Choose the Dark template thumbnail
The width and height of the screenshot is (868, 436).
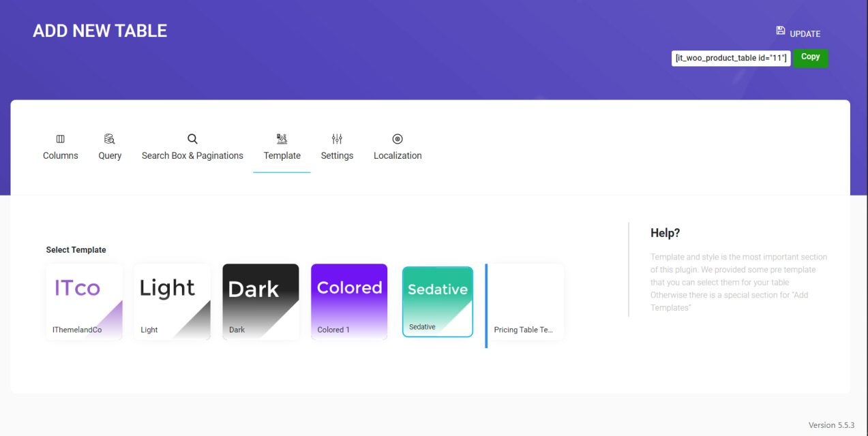click(x=260, y=302)
